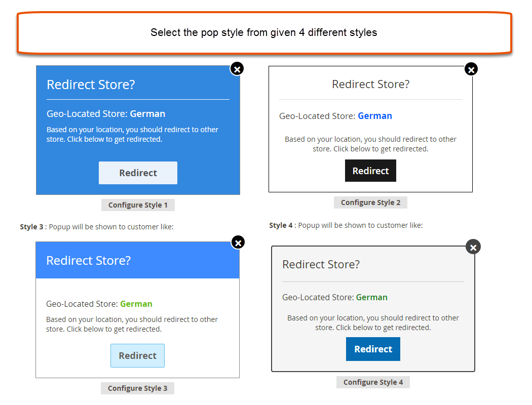This screenshot has height=405, width=532.
Task: Click light green 'German' text in Style 3 popup
Action: pos(136,304)
